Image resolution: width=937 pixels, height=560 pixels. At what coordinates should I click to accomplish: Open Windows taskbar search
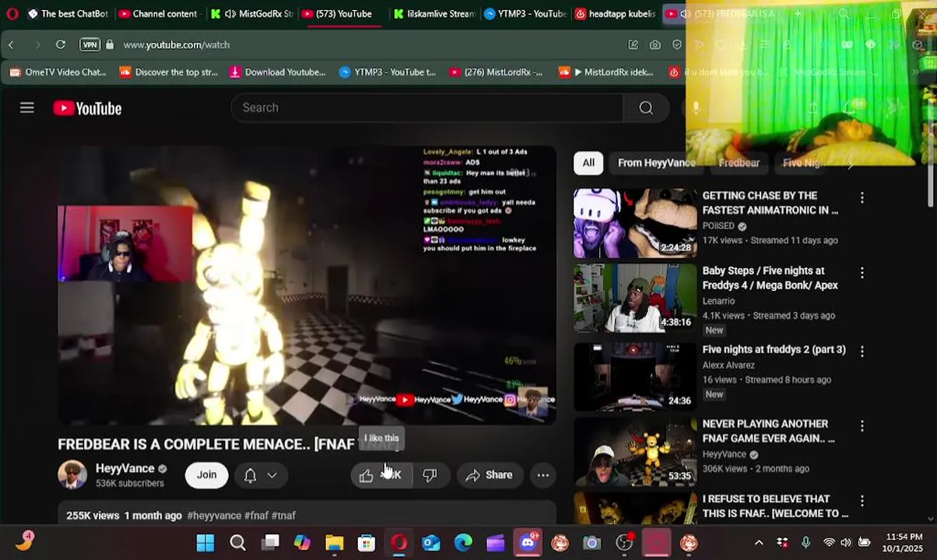(x=237, y=543)
